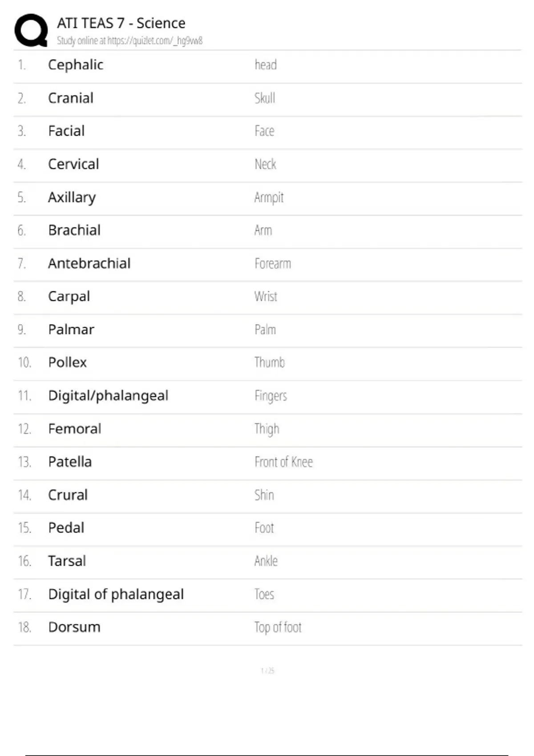Click the Quizlet Q logo icon
534x756 pixels.
pos(31,30)
